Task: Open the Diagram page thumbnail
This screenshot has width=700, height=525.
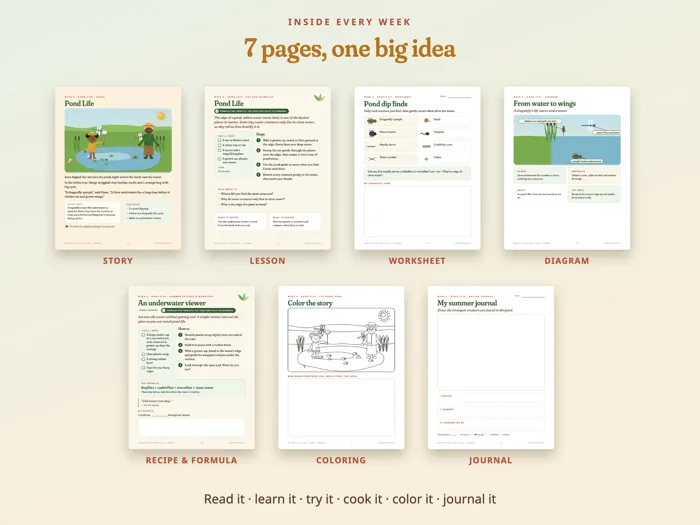Action: (x=567, y=168)
